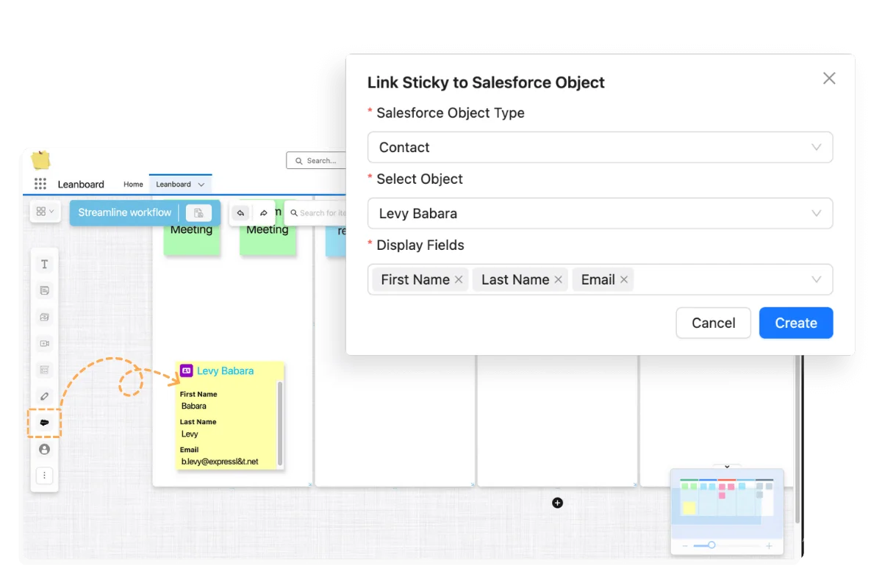Click the Babara first name value
This screenshot has width=882, height=588.
[x=194, y=406]
